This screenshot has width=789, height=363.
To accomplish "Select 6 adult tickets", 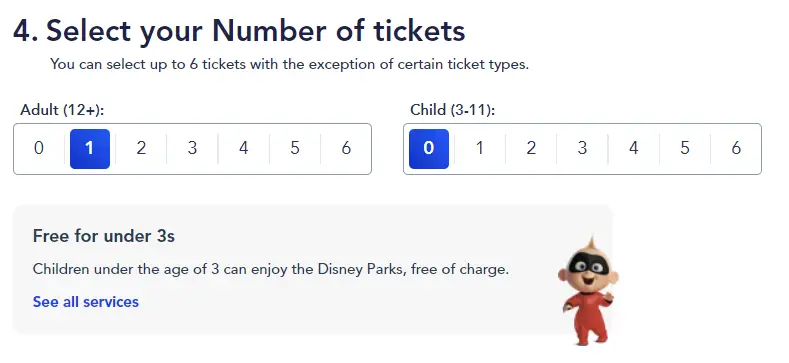I will (x=346, y=149).
